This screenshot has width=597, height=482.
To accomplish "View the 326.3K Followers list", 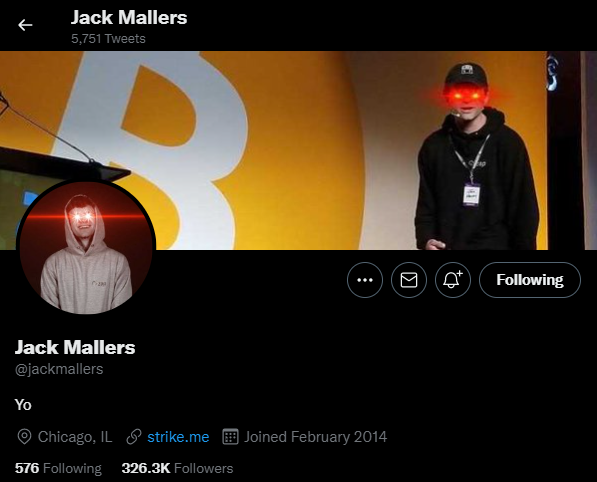I will [177, 468].
